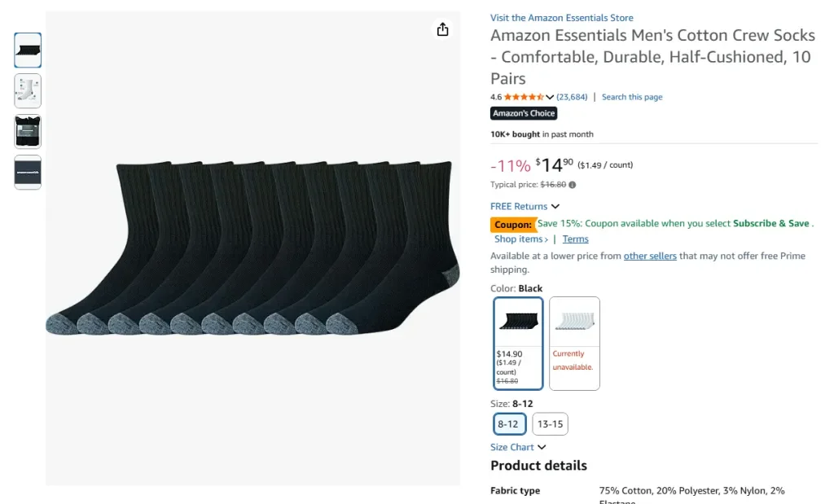Image resolution: width=834 pixels, height=504 pixels.
Task: Select size 13-15
Action: pos(550,423)
